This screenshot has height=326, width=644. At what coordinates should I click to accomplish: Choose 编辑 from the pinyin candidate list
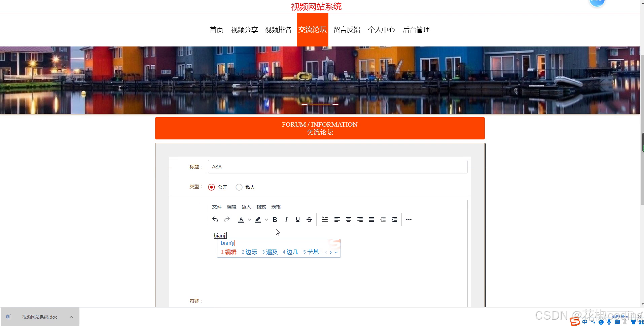[x=231, y=252]
